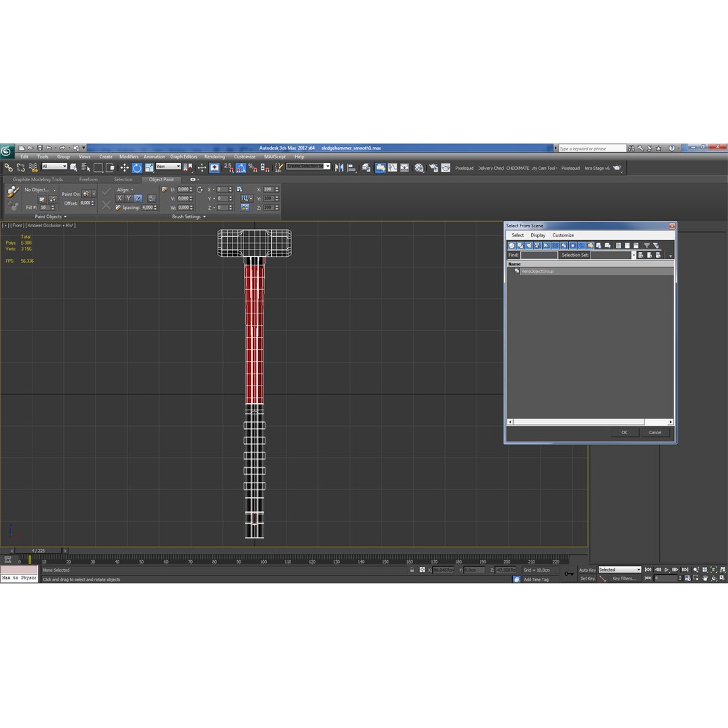Expand the Paint Objects panel
This screenshot has height=728, width=728.
coord(51,216)
